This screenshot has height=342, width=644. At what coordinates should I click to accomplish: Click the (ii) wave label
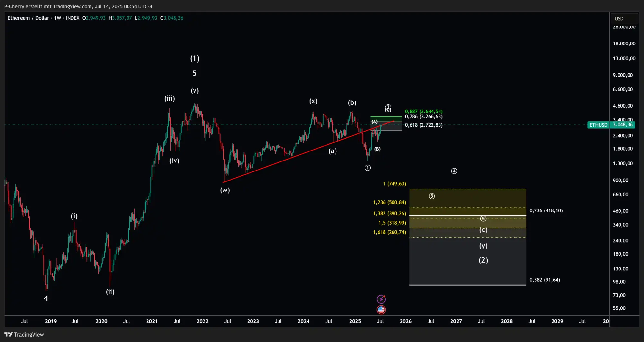tap(110, 292)
